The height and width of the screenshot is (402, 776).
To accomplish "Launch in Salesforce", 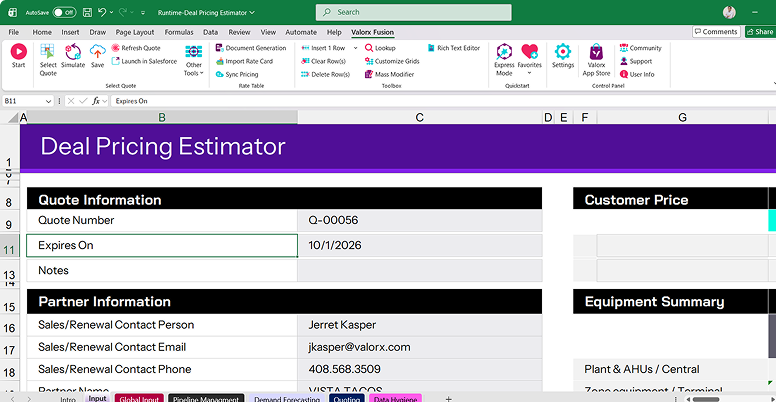I will (x=144, y=61).
